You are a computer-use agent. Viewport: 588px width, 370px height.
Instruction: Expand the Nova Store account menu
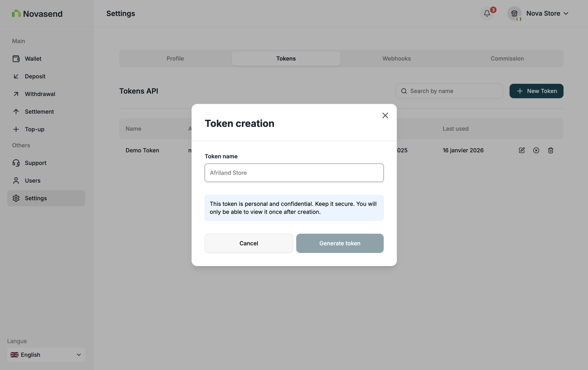point(547,13)
